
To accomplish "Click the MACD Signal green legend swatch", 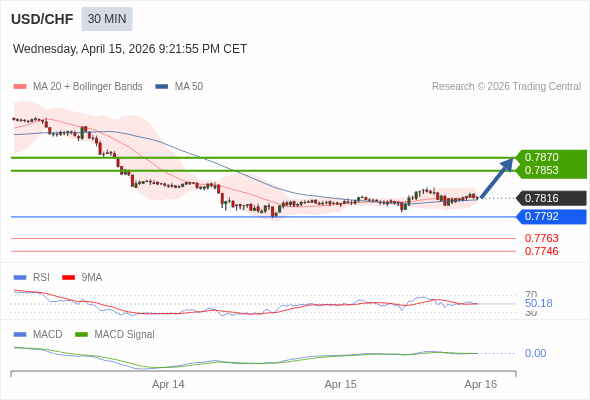I will (81, 335).
